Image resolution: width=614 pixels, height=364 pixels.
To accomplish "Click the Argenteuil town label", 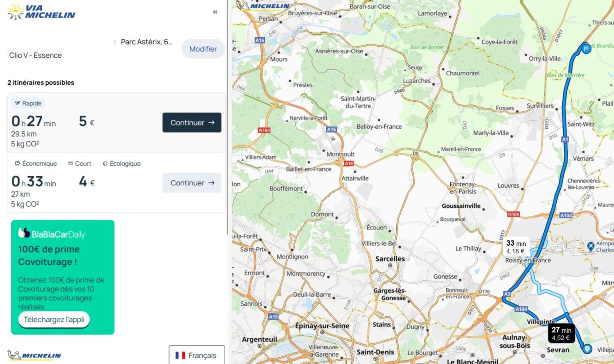I will pos(259,339).
